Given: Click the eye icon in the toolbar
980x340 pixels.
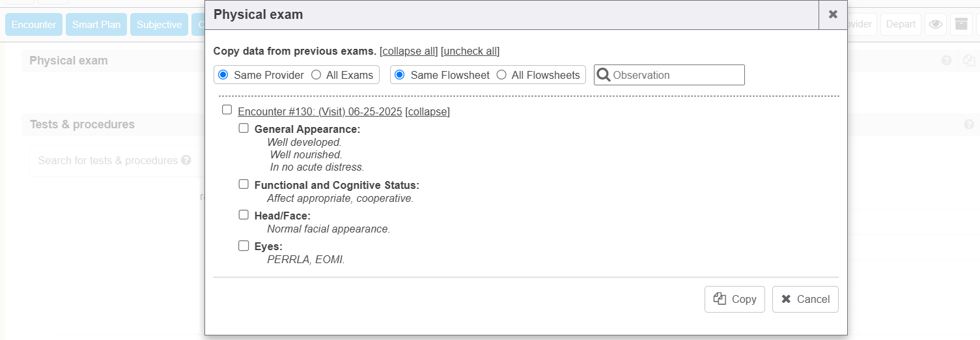Looking at the screenshot, I should [936, 25].
